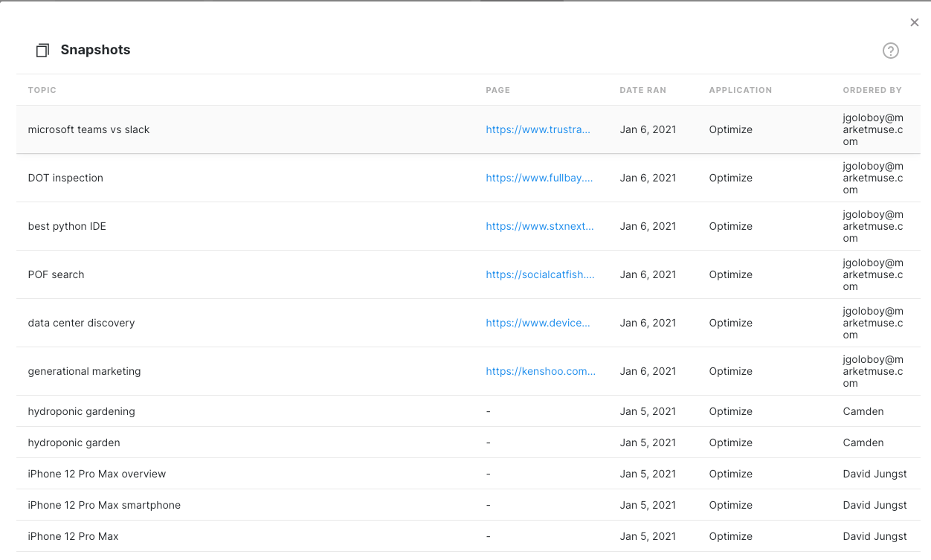Viewport: 931px width, 560px height.
Task: Click the Snapshots stacked pages icon
Action: click(x=42, y=51)
